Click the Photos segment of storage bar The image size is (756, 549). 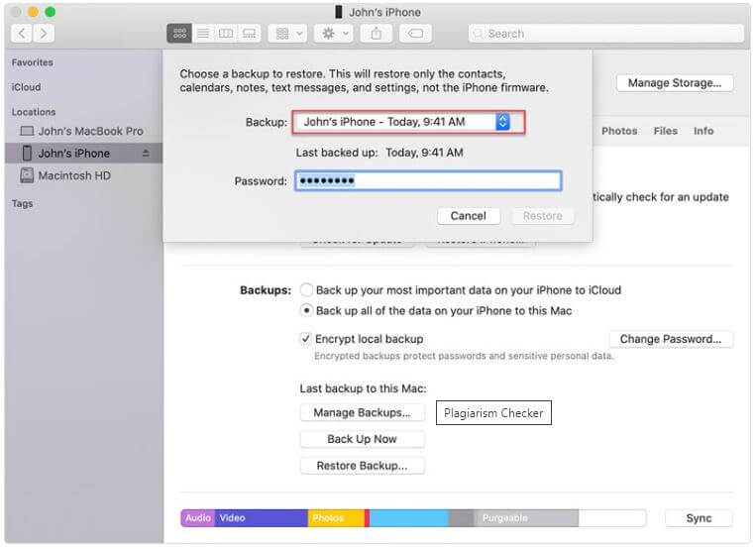[x=336, y=518]
